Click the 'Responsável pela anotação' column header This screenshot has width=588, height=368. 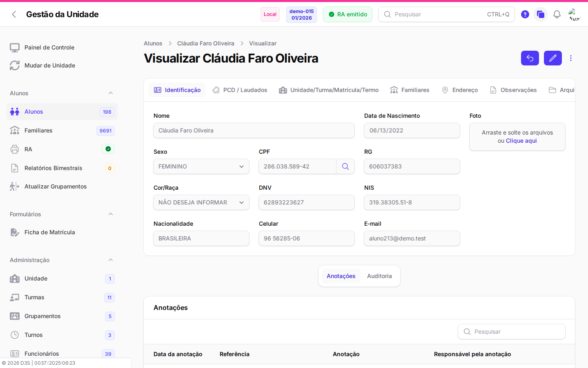(x=472, y=354)
